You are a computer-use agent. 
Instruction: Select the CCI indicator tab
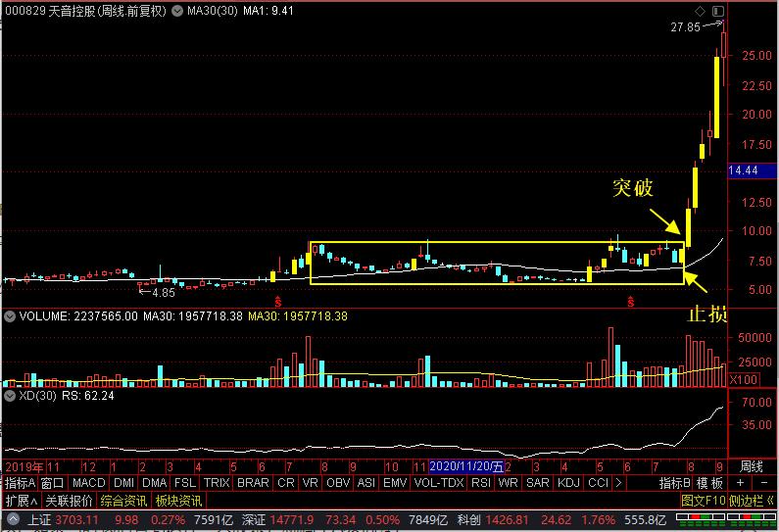[x=598, y=482]
